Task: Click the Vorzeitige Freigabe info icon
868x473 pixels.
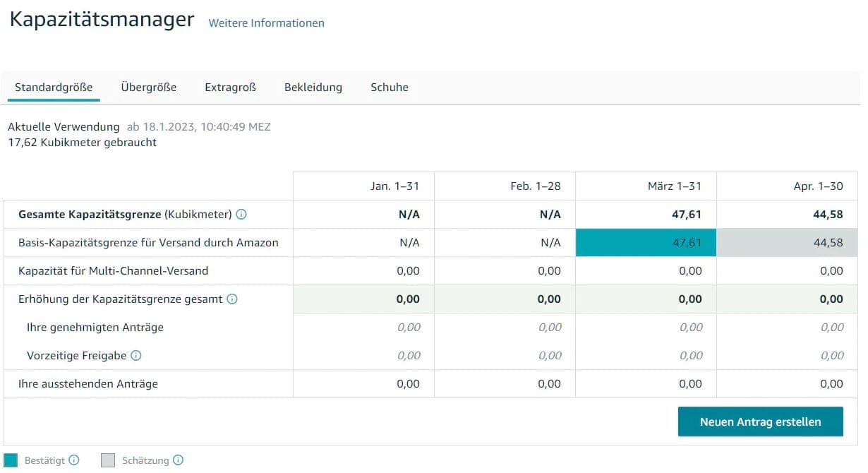Action: [136, 356]
